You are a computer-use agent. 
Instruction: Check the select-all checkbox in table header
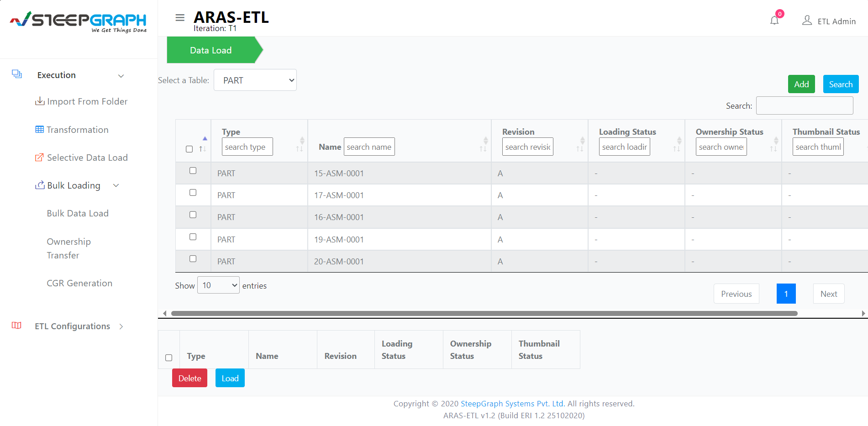pyautogui.click(x=189, y=149)
